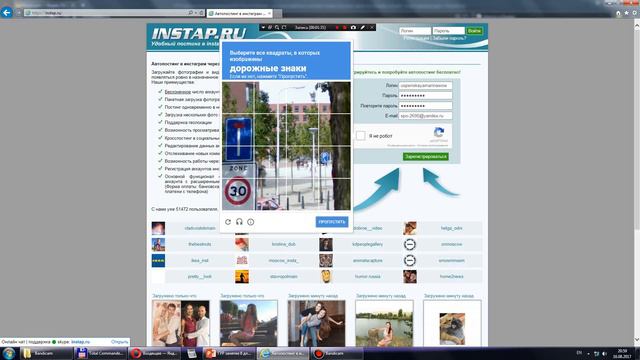Open the humor.russia user link
Viewport: 640px width, 360px height.
[367, 277]
